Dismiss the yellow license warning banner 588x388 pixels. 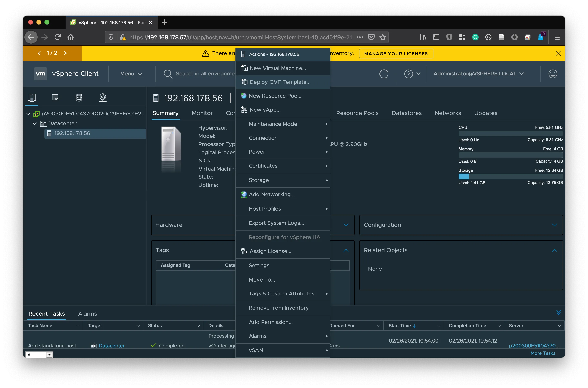pos(558,53)
